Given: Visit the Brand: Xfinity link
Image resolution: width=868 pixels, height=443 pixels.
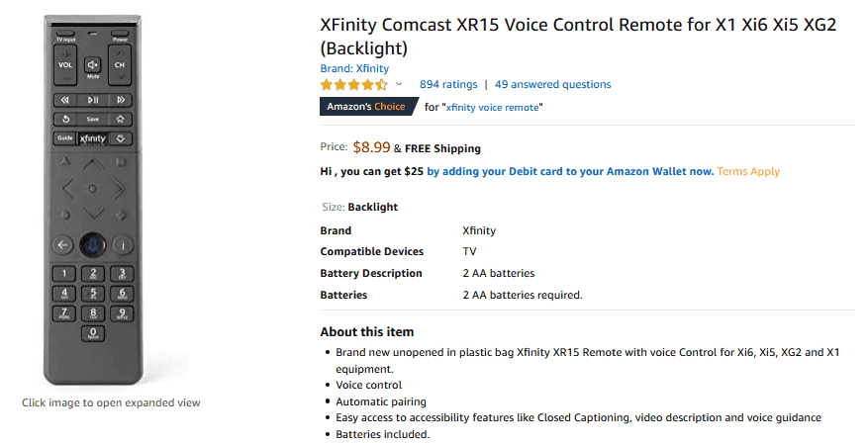Looking at the screenshot, I should point(354,68).
